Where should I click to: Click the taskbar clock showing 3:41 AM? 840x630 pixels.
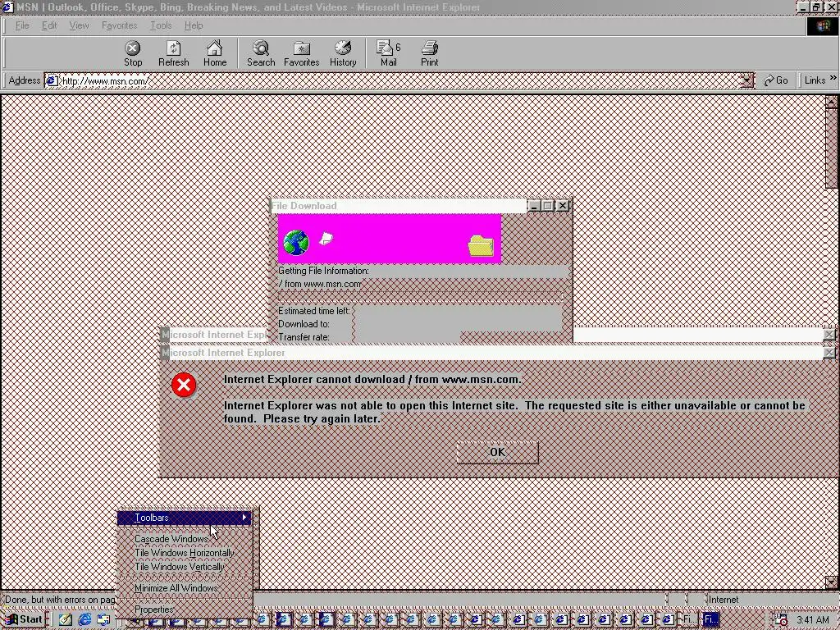click(813, 620)
